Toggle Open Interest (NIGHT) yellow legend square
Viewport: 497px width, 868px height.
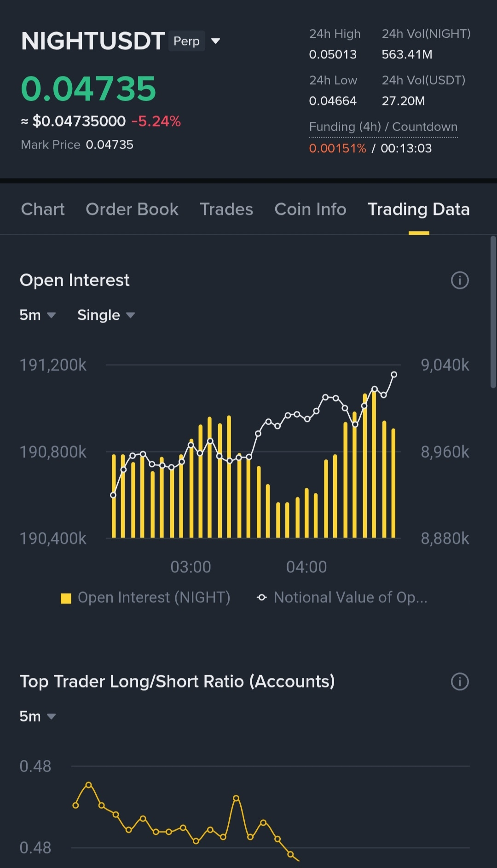point(66,598)
